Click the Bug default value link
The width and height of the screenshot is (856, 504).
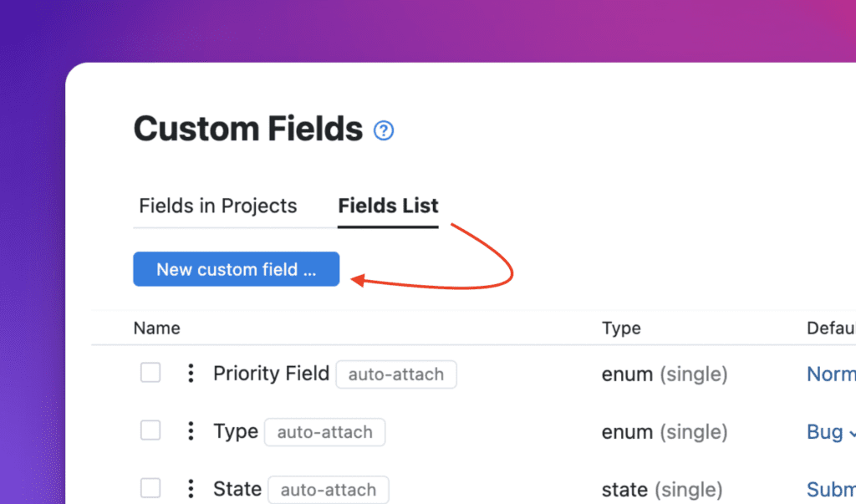click(x=823, y=432)
